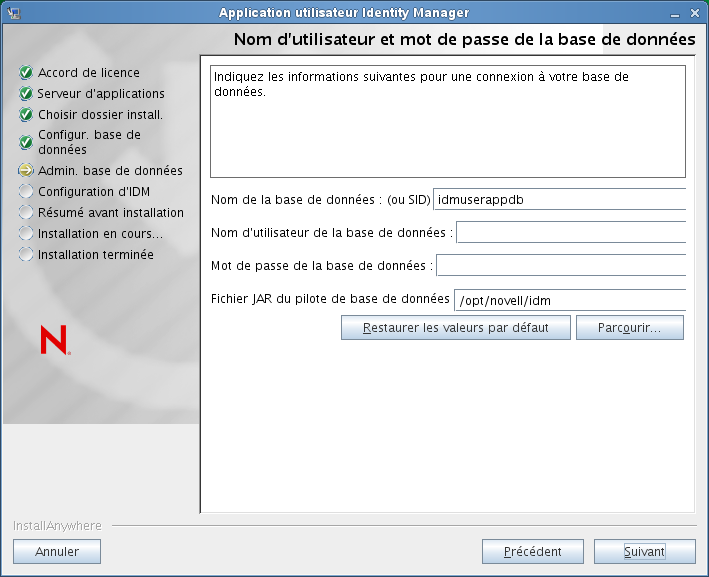Click the green checkmark beside Configur. base de données

pyautogui.click(x=26, y=142)
